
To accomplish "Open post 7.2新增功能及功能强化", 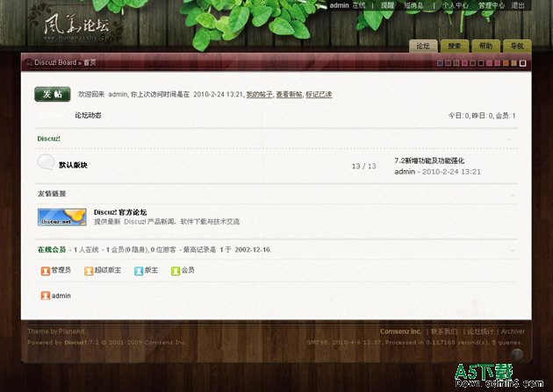I will pos(429,160).
